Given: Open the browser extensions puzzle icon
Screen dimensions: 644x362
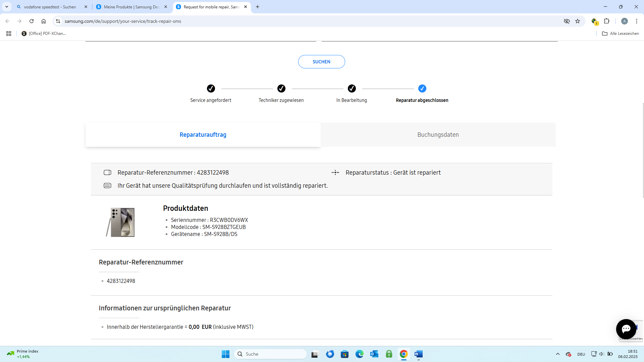Looking at the screenshot, I should pyautogui.click(x=606, y=21).
